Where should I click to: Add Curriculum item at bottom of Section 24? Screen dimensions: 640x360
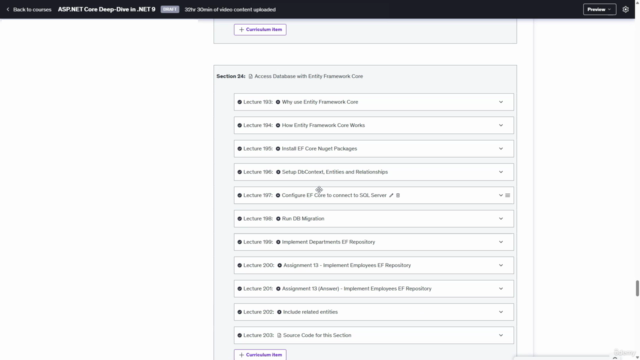point(260,355)
